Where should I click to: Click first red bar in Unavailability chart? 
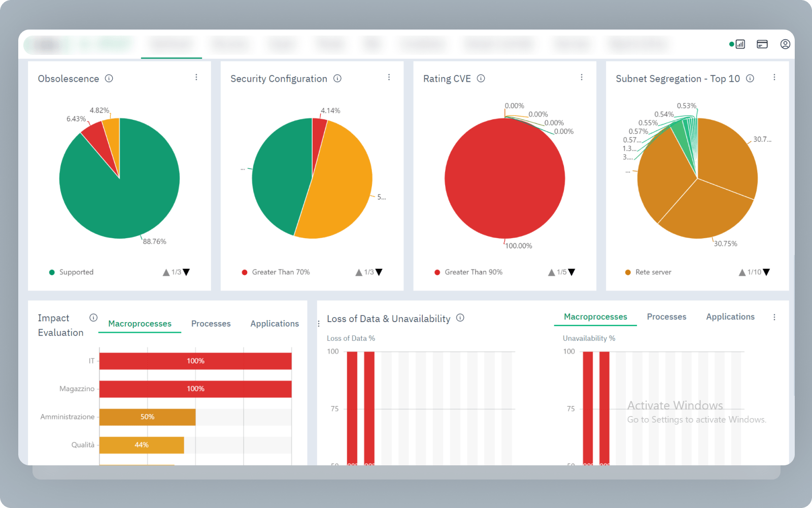click(x=588, y=408)
